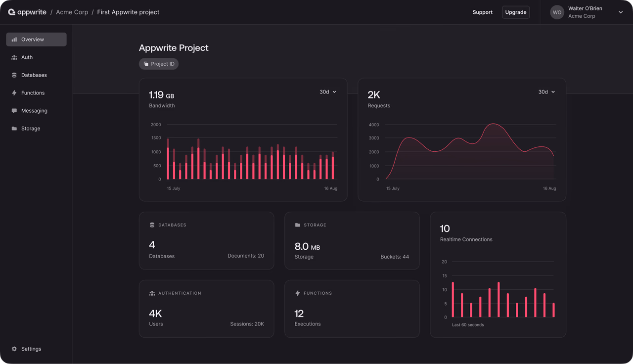Expand the Walter O'Brien account menu chevron
This screenshot has height=364, width=633.
pos(621,12)
